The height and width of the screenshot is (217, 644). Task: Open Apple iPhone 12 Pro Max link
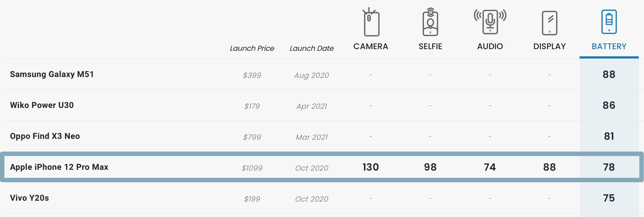coord(59,167)
